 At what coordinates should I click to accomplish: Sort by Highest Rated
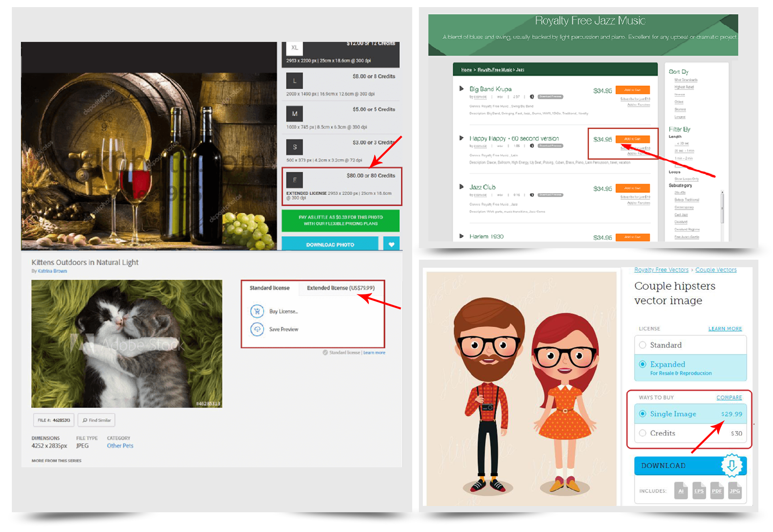(x=684, y=87)
